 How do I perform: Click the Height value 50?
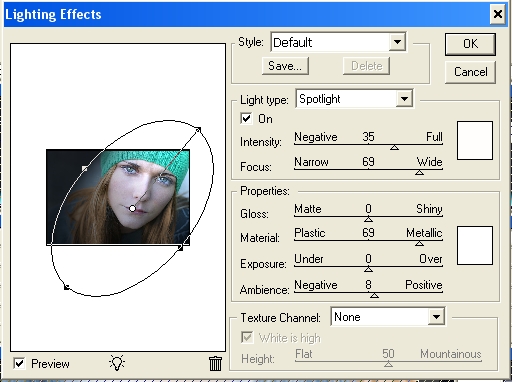point(388,354)
